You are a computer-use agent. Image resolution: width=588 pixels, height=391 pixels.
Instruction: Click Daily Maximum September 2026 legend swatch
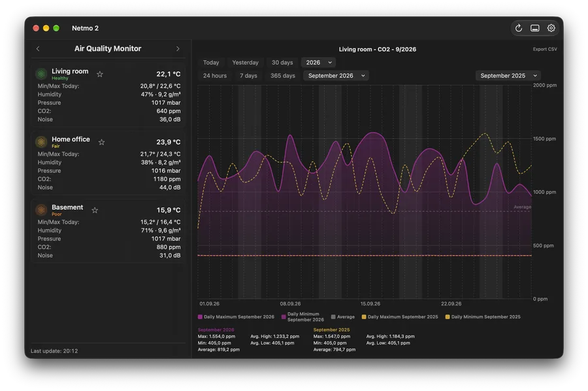point(201,316)
